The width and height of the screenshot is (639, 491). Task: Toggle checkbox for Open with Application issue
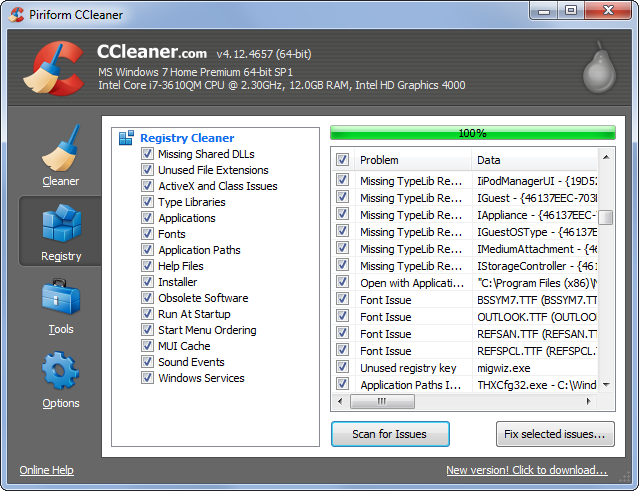[342, 282]
